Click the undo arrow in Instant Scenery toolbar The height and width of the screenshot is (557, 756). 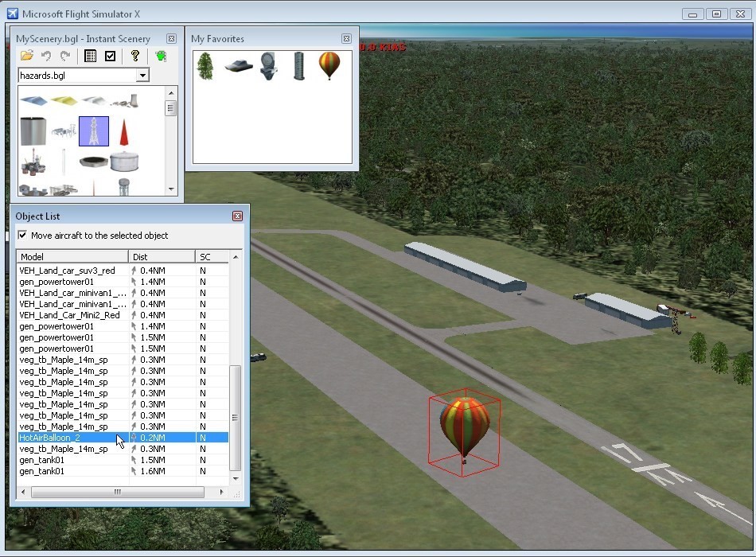click(x=46, y=56)
